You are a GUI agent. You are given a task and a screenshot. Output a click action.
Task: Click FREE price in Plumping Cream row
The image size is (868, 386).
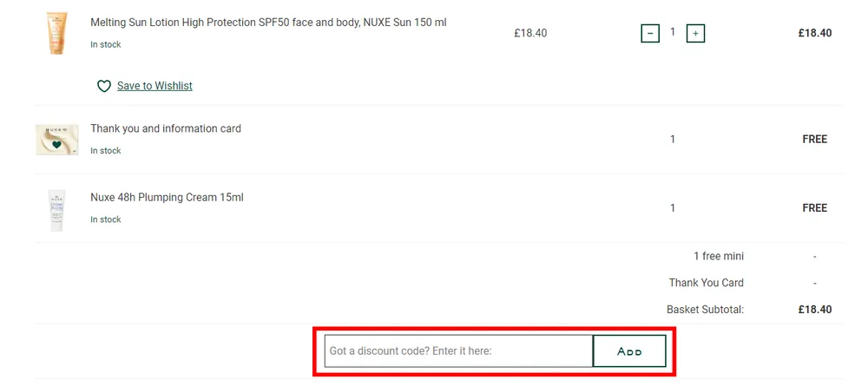tap(815, 208)
